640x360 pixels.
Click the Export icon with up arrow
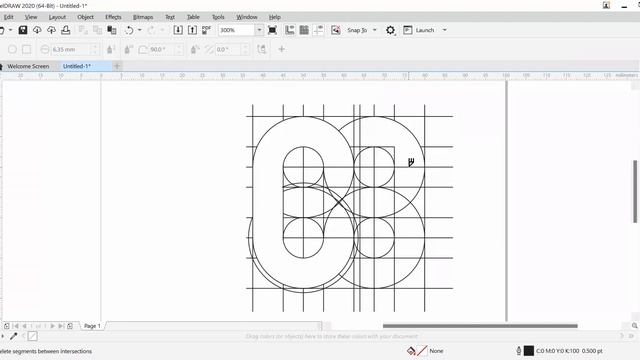[x=192, y=30]
